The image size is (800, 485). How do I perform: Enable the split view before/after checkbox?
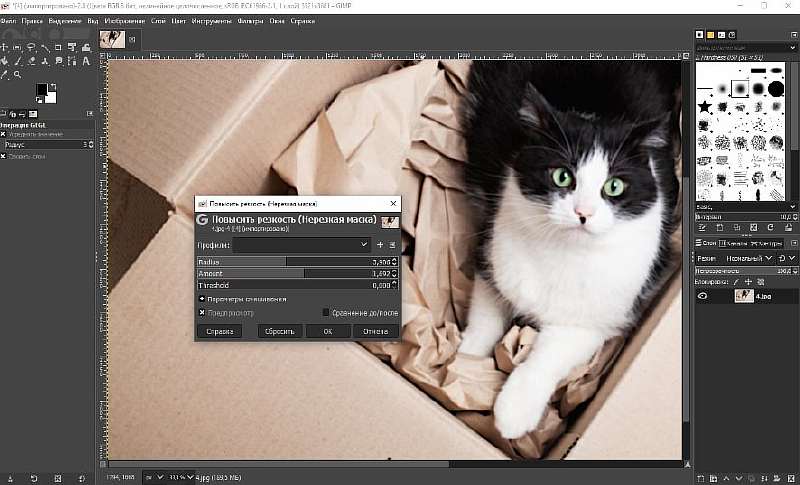tap(326, 313)
